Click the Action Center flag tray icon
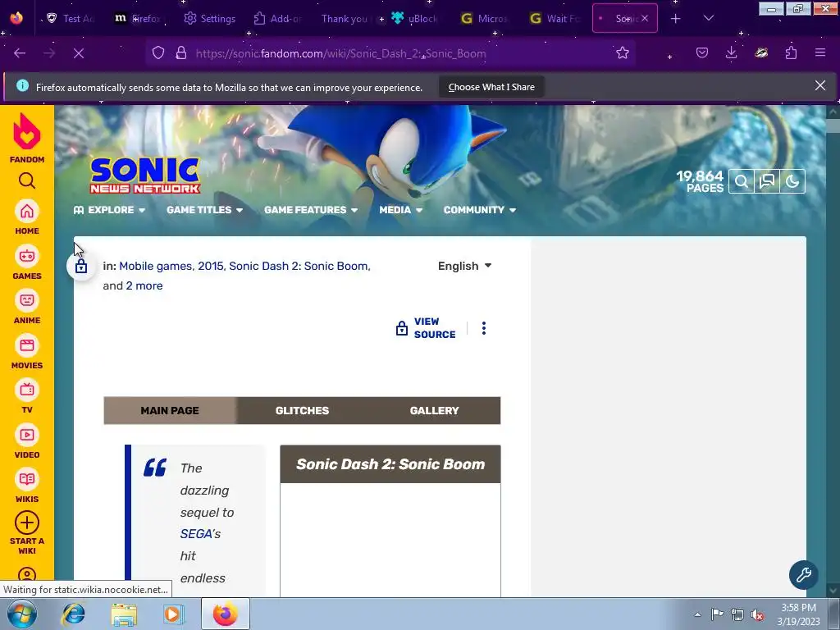Image resolution: width=840 pixels, height=630 pixels. [717, 614]
